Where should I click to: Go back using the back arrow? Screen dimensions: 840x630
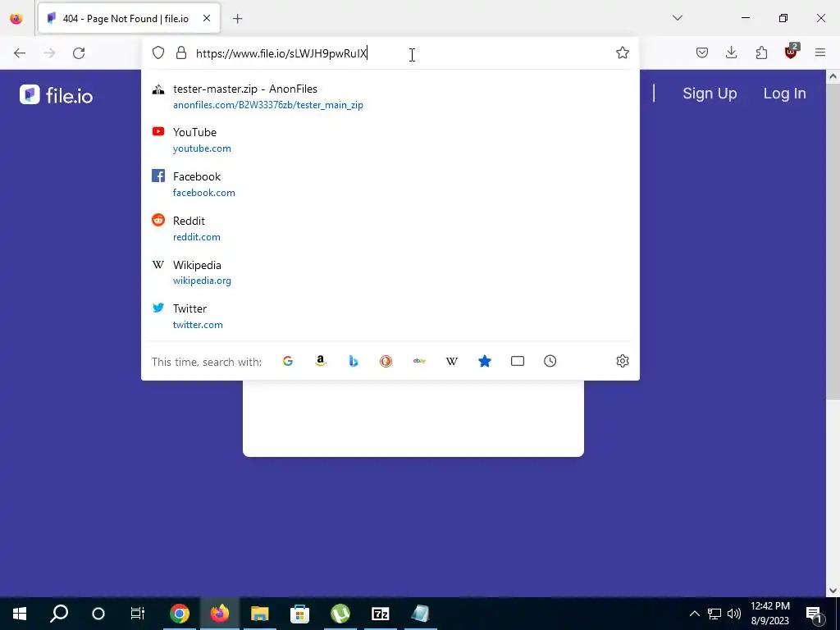point(20,53)
